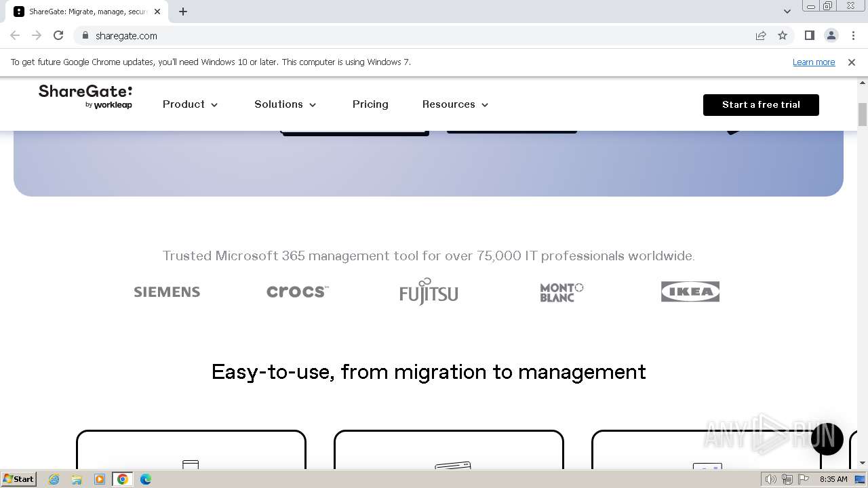Open network status tray icon

click(x=787, y=479)
